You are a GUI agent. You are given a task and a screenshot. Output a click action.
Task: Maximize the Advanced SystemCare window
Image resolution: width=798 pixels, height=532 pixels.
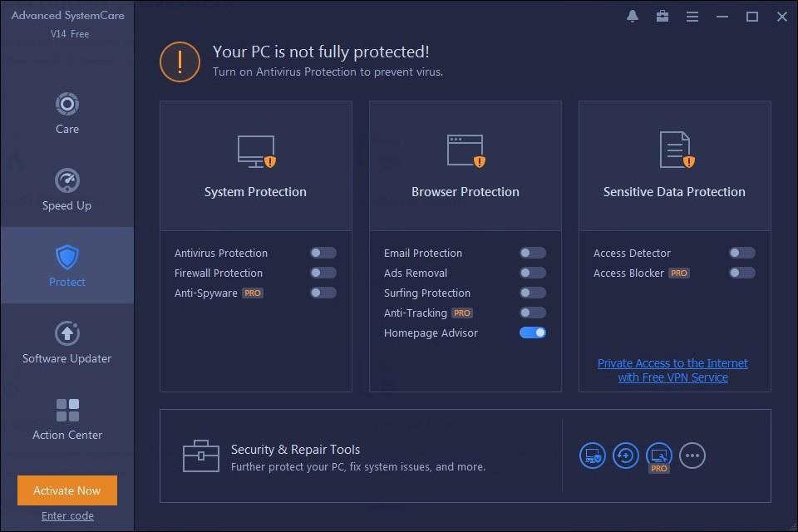(x=752, y=17)
